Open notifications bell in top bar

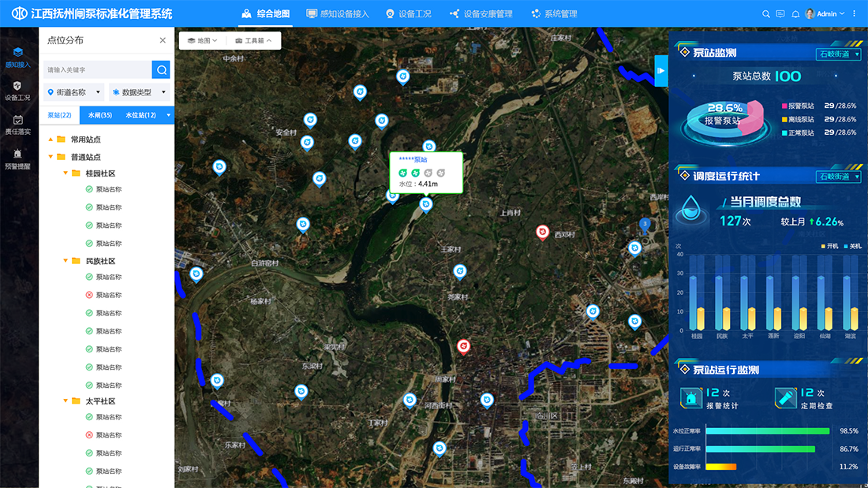795,14
